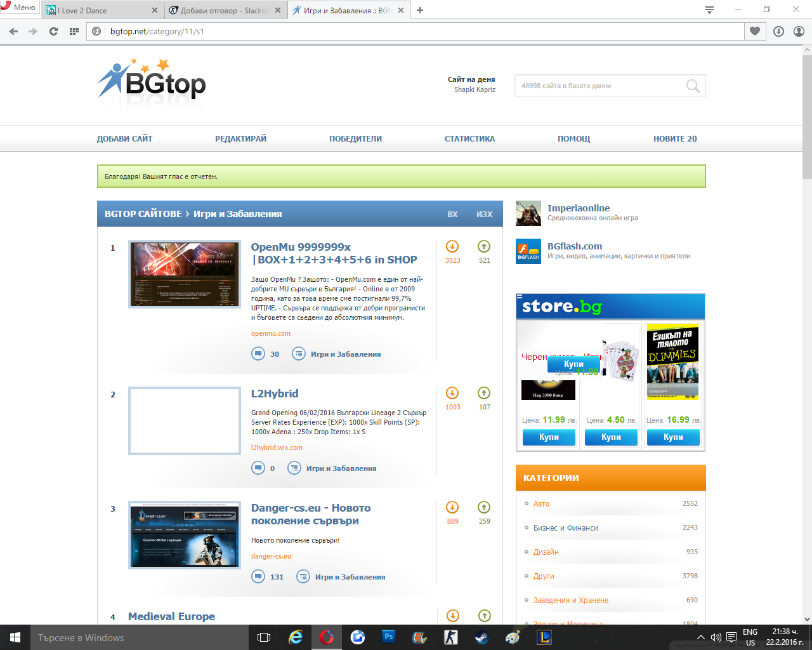
Task: Switch to the I Love 2 Dance tab
Action: (101, 10)
